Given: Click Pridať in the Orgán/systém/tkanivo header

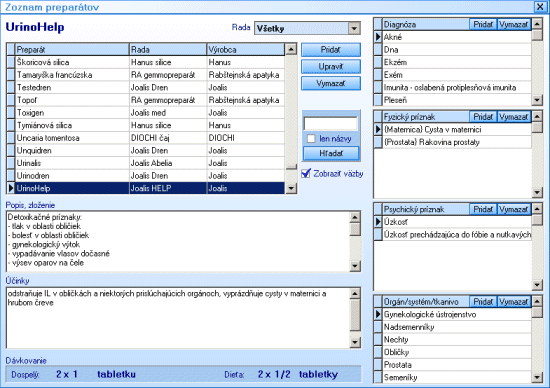Looking at the screenshot, I should coord(483,302).
